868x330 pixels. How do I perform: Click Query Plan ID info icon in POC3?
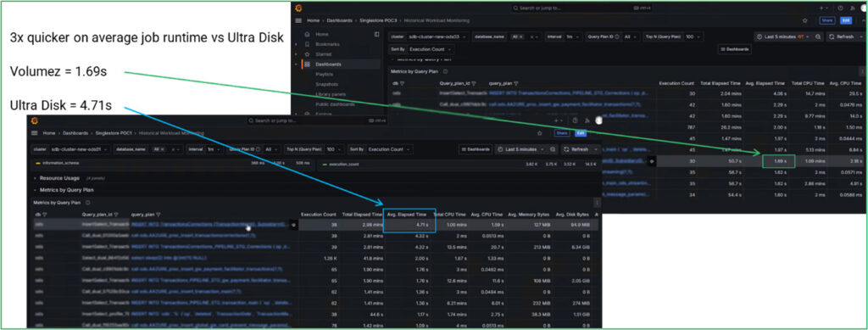point(617,36)
